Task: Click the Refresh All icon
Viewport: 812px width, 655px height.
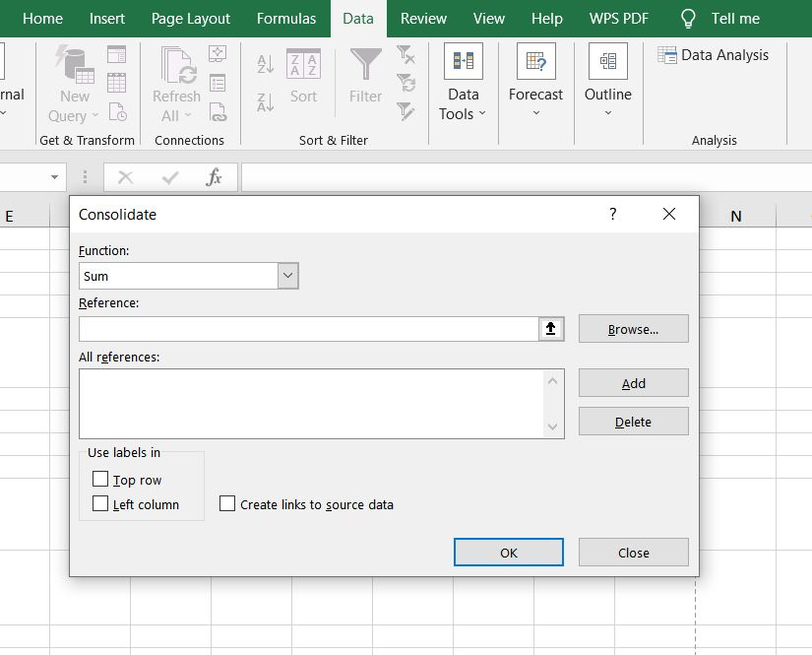Action: 176,65
